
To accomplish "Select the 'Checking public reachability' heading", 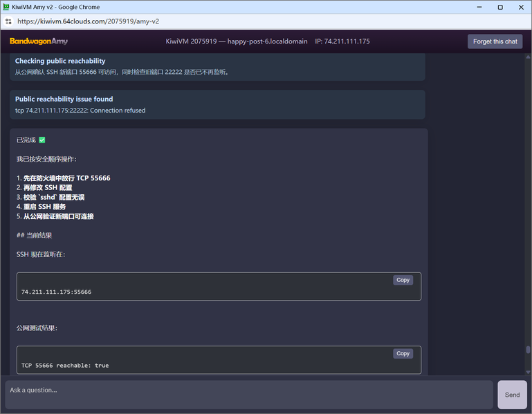I will coord(60,61).
